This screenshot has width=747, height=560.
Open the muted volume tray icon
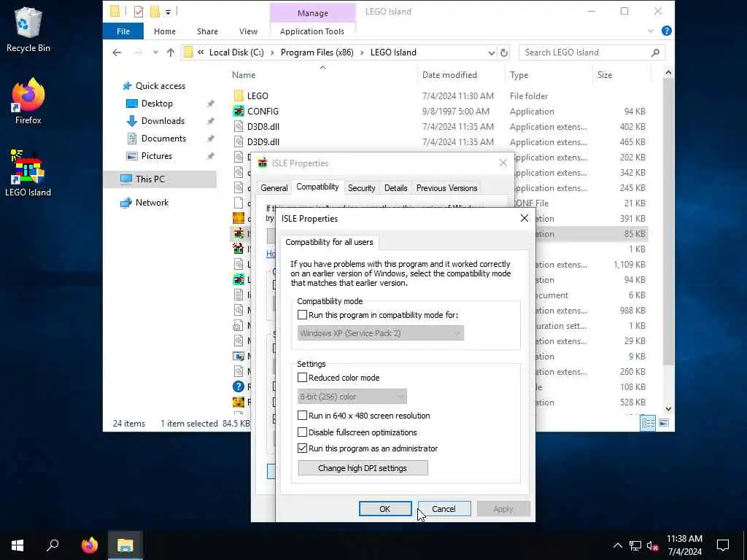653,545
